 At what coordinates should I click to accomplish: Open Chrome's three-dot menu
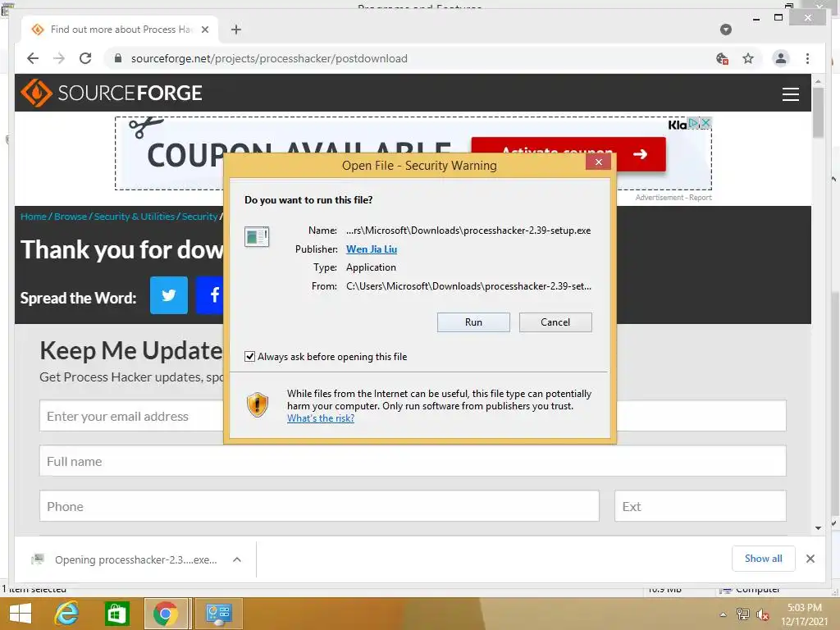point(807,58)
